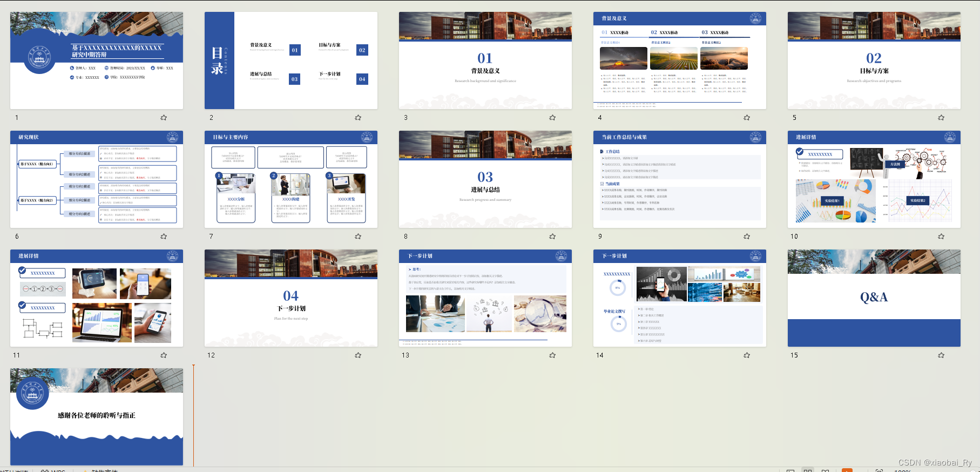Select the 03 进展与总结 section slide

[x=485, y=179]
